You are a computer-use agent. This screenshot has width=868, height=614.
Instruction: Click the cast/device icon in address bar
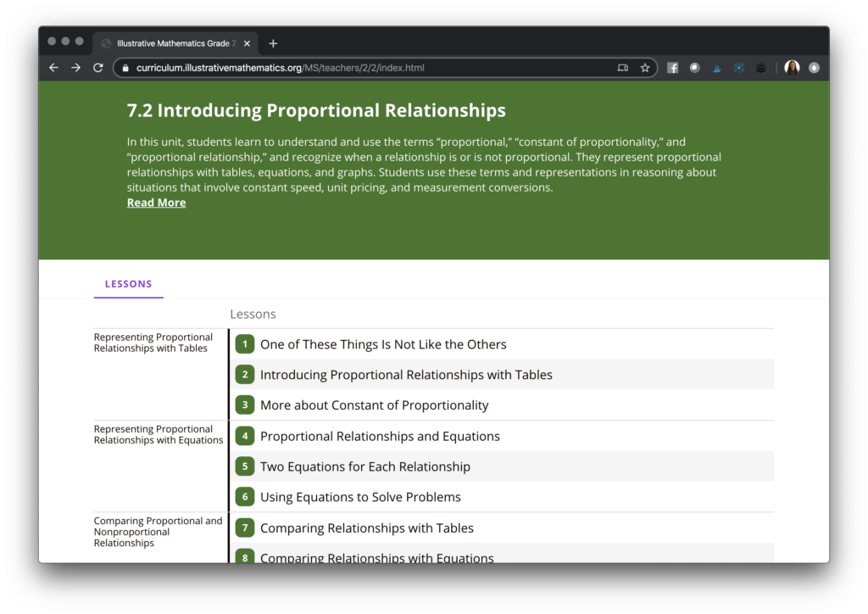623,68
